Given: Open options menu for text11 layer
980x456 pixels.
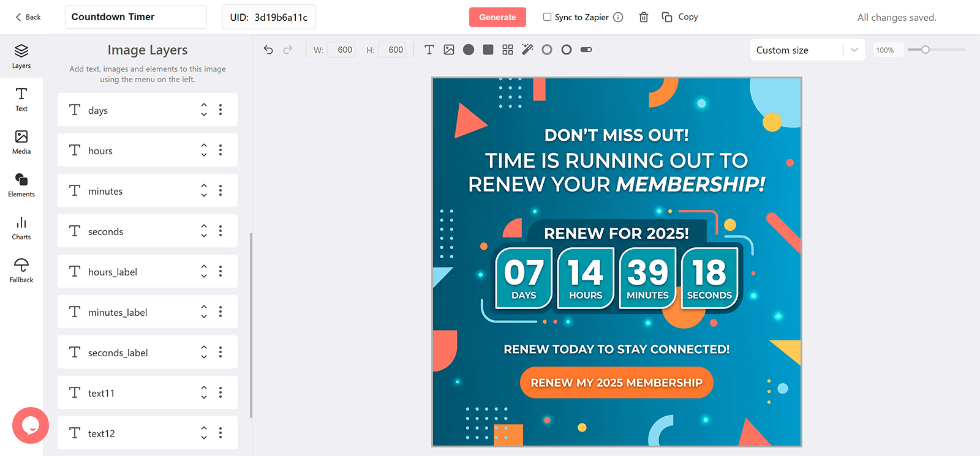Looking at the screenshot, I should pos(221,392).
